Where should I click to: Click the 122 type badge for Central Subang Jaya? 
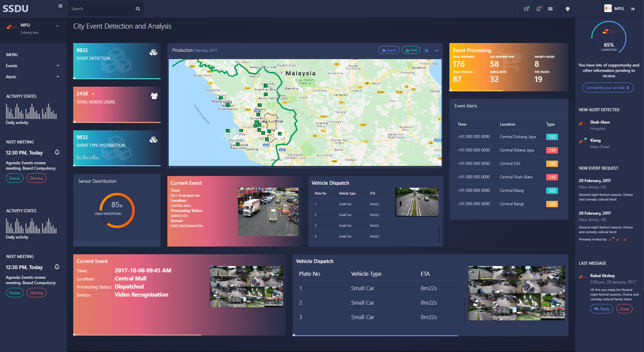coord(552,137)
